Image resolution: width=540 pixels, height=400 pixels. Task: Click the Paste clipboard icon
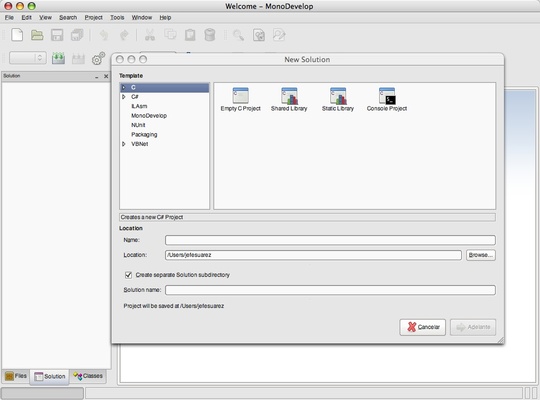[x=190, y=35]
